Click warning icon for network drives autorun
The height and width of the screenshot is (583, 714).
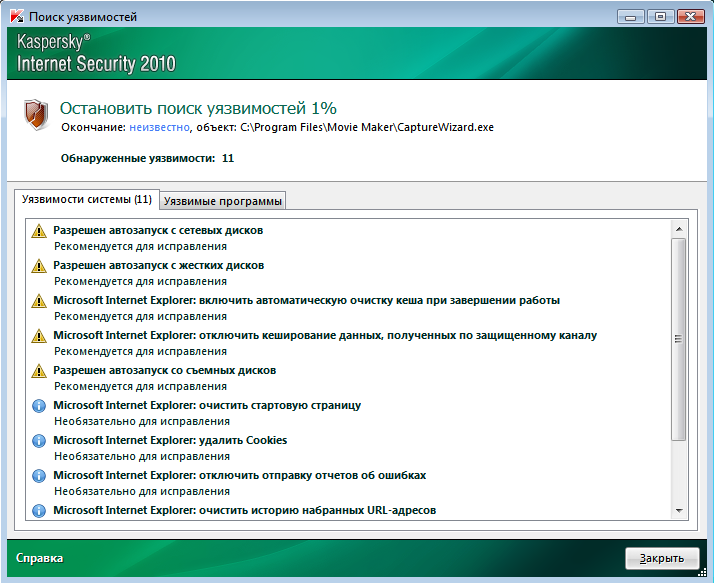point(39,231)
